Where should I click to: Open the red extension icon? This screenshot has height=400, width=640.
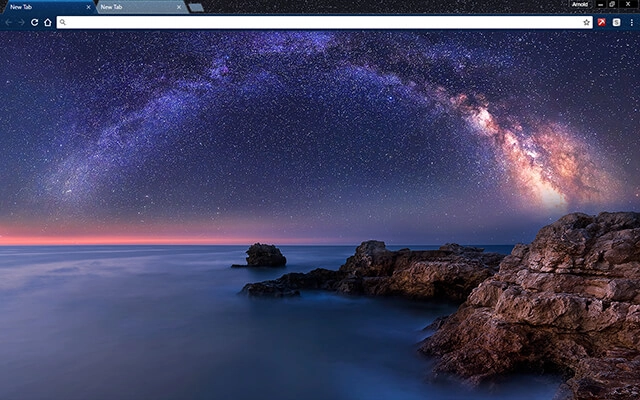602,22
